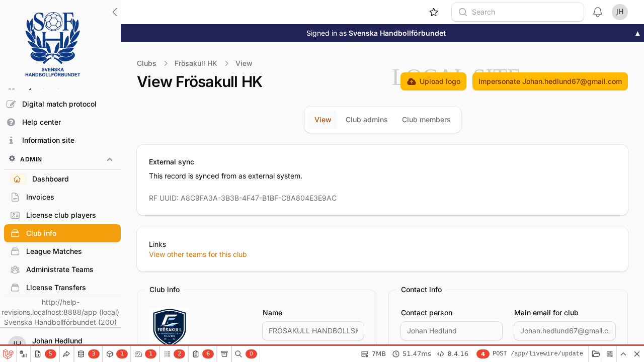Open the POST /app/livewire/update request selector

(530, 354)
